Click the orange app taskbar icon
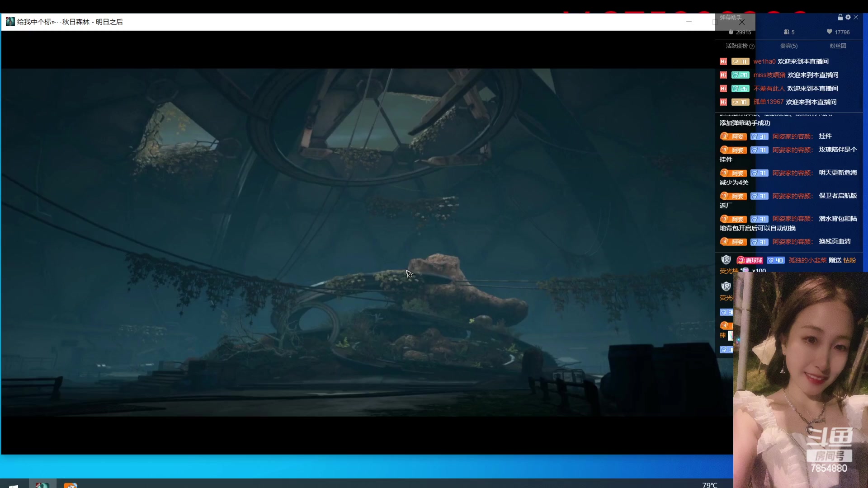The height and width of the screenshot is (488, 868). [x=71, y=485]
